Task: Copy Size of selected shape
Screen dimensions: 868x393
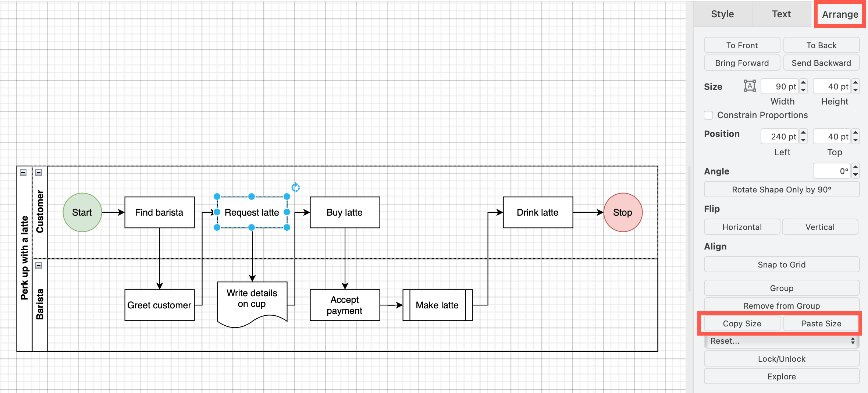Action: pos(742,323)
